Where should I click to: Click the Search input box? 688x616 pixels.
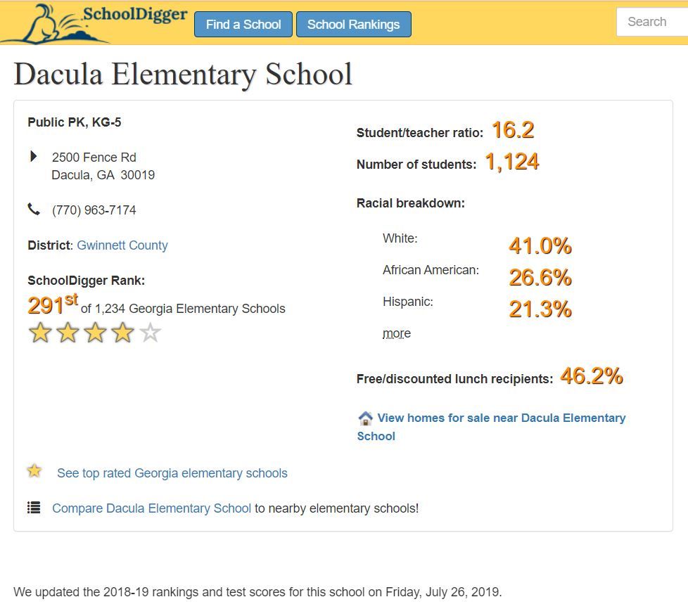click(651, 21)
